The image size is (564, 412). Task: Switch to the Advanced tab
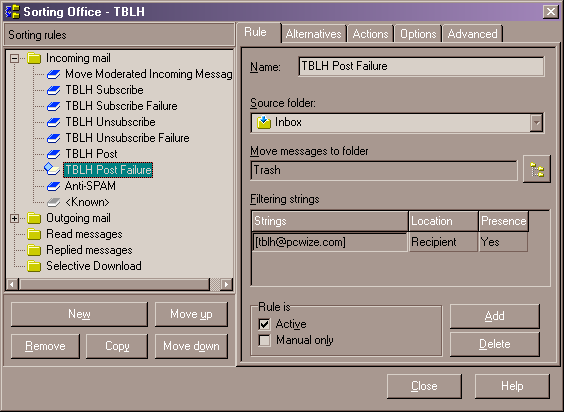pos(473,34)
